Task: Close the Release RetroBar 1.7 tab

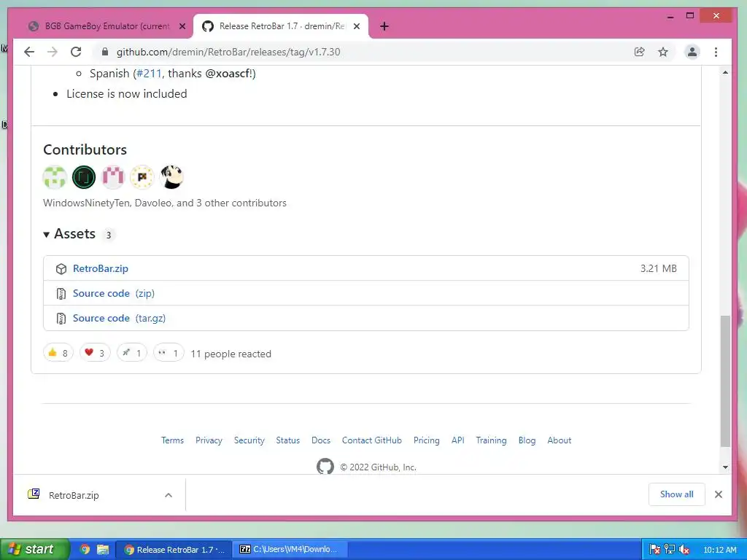Action: [356, 26]
